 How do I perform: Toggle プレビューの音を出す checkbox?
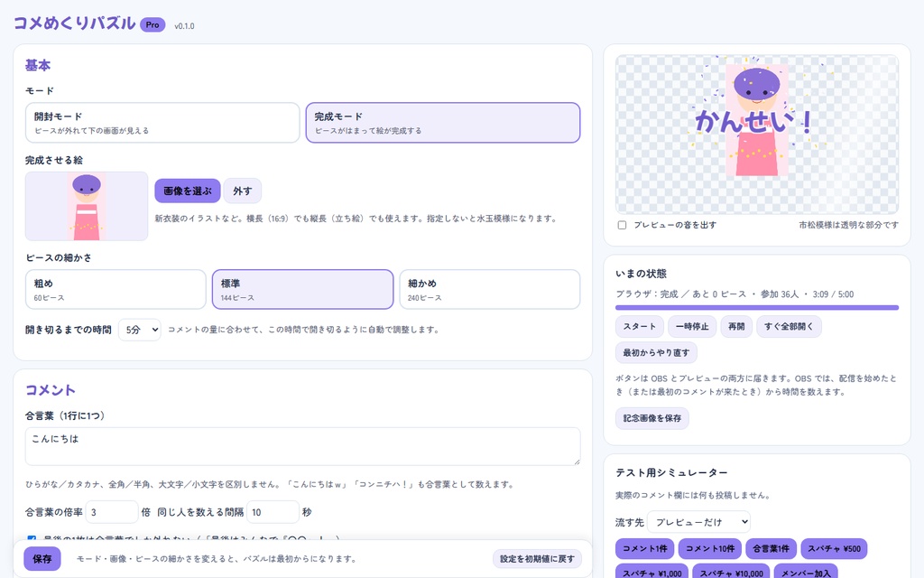(x=622, y=225)
